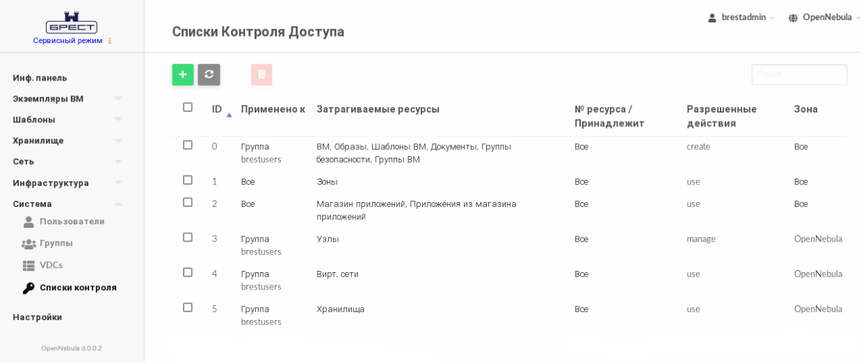
Task: Click the globe icon beside OpenNebula
Action: click(798, 18)
